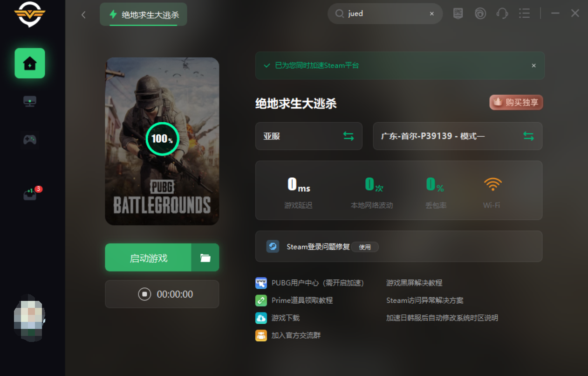This screenshot has width=588, height=376.
Task: Open 加速日韩服后自动修改系统时区说明 link
Action: pyautogui.click(x=442, y=318)
